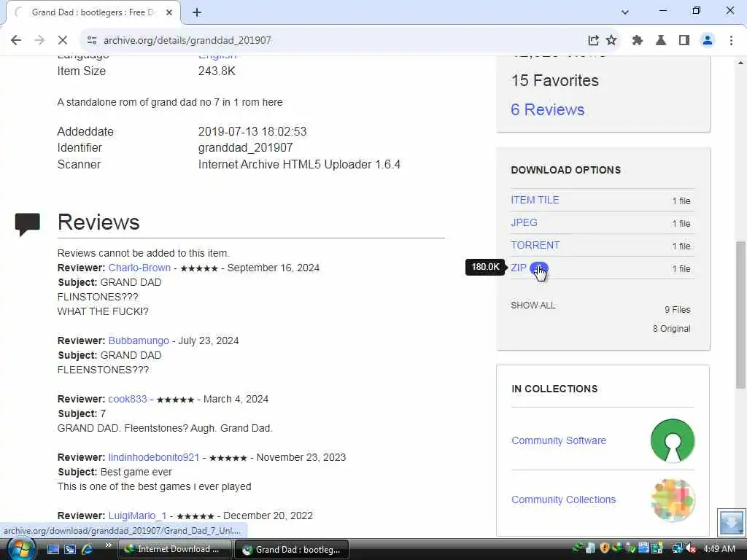The width and height of the screenshot is (747, 560).
Task: Open a new browser tab
Action: click(x=197, y=12)
